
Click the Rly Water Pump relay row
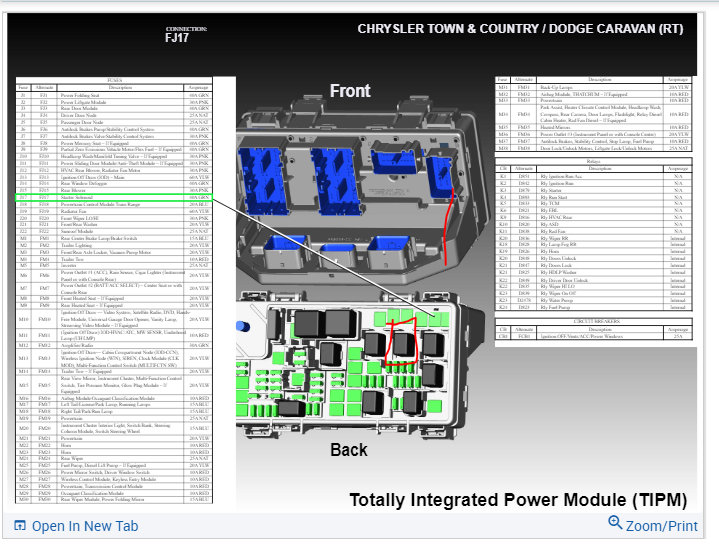click(593, 300)
